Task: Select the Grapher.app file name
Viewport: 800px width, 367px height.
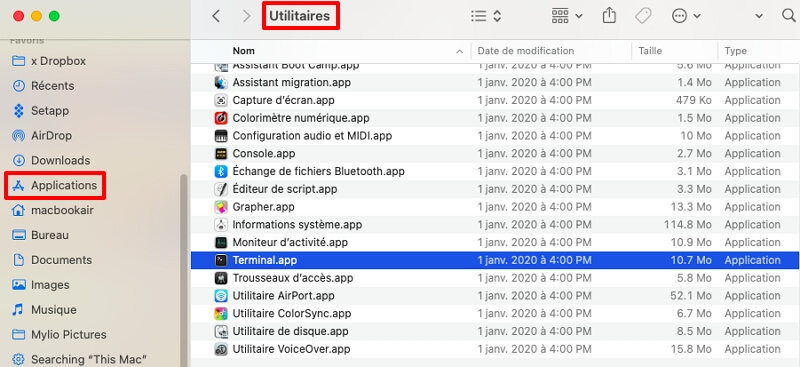Action: point(263,207)
